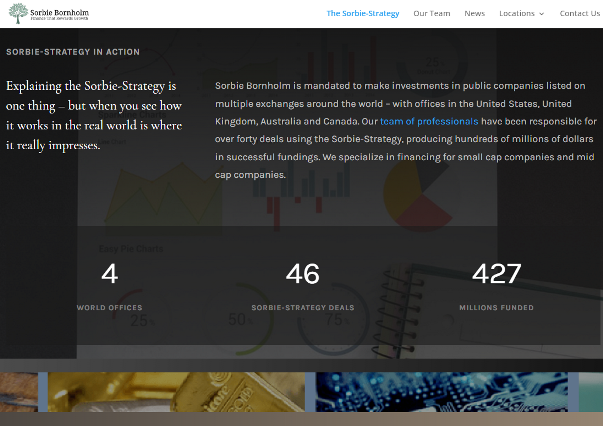
Task: Open the wooden texture thumbnail at left edge
Action: pos(19,392)
